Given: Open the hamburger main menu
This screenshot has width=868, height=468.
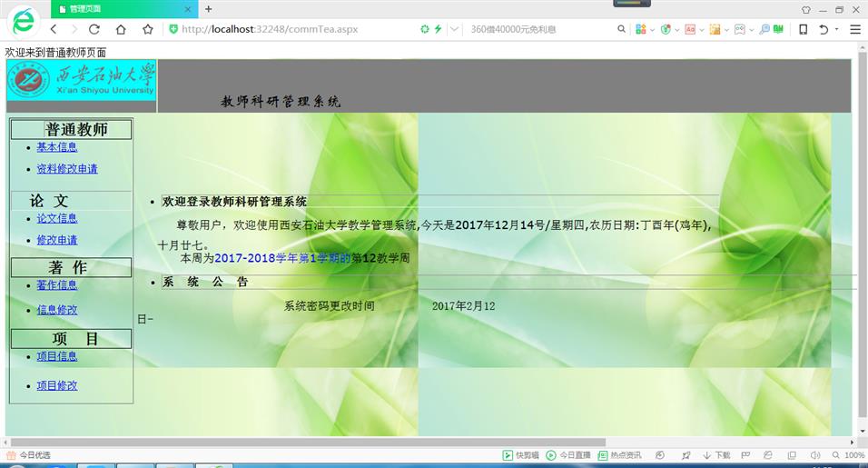Looking at the screenshot, I should click(854, 29).
